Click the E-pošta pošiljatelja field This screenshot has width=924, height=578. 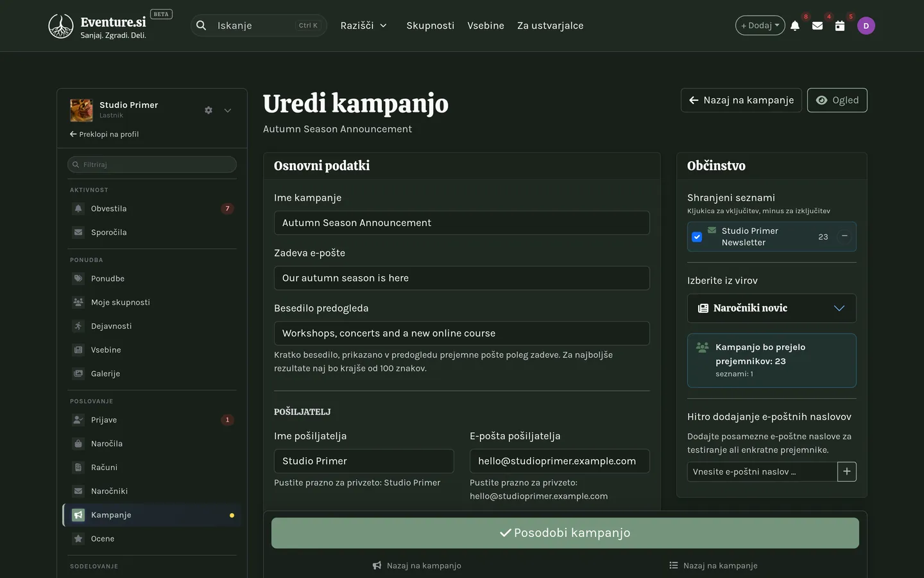(x=560, y=461)
